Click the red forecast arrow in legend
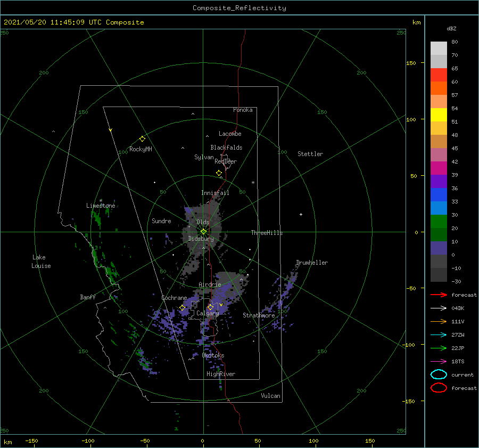 tap(439, 295)
